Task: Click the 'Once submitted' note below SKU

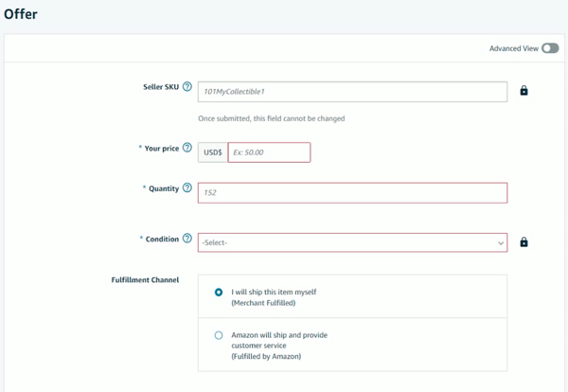Action: click(272, 118)
